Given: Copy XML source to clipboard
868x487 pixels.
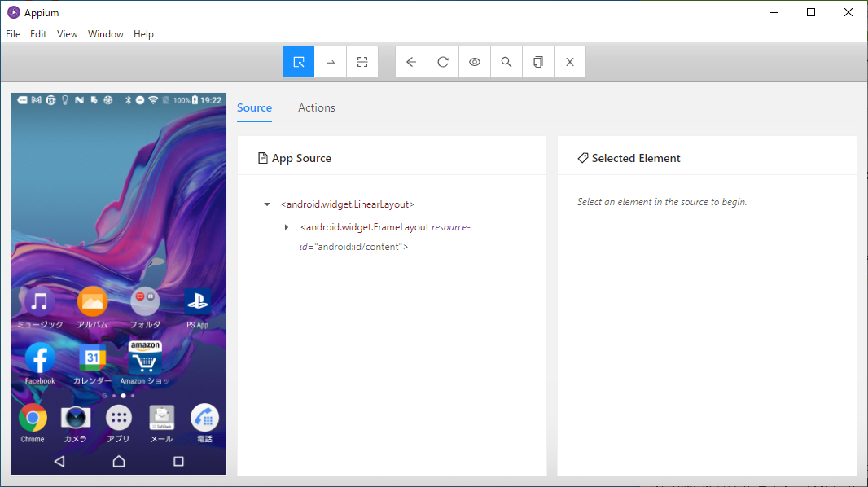Looking at the screenshot, I should tap(537, 62).
